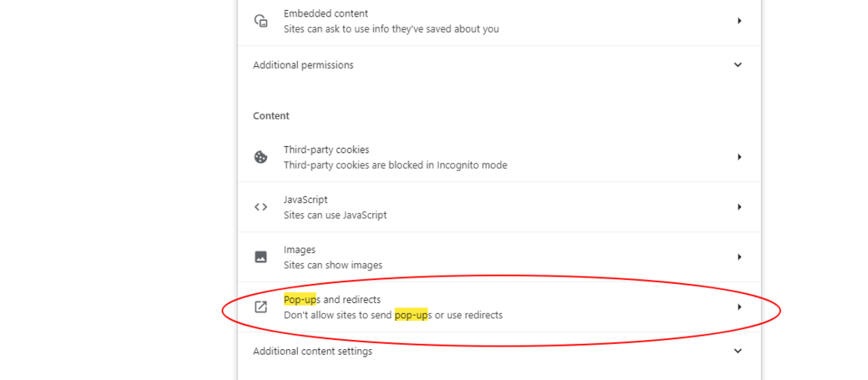Click the Images picture icon
Screen dimensions: 868x380
(x=261, y=257)
